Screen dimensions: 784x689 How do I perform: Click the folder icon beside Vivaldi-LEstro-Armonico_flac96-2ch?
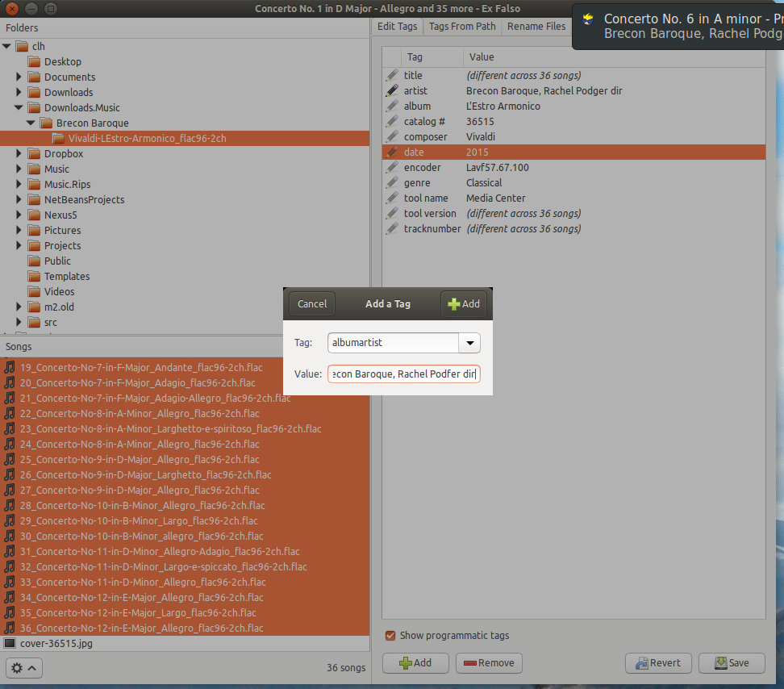click(x=57, y=138)
